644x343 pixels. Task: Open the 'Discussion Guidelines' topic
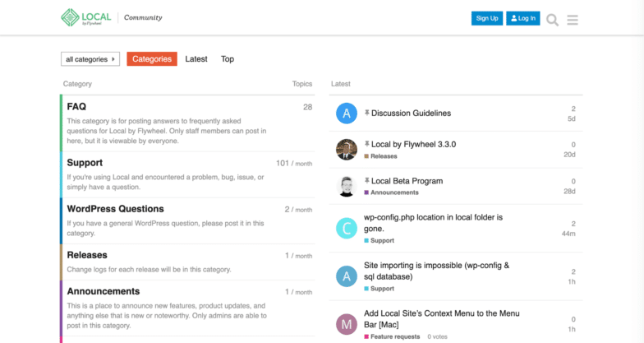click(411, 114)
